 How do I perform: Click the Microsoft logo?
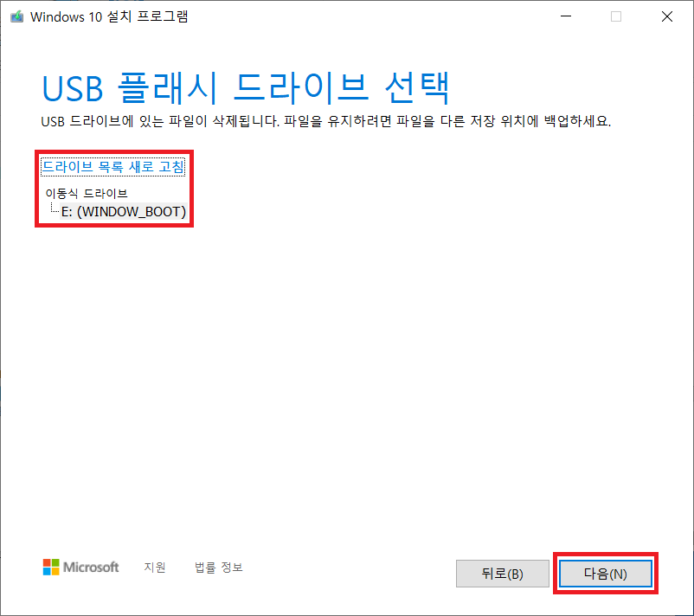[80, 567]
